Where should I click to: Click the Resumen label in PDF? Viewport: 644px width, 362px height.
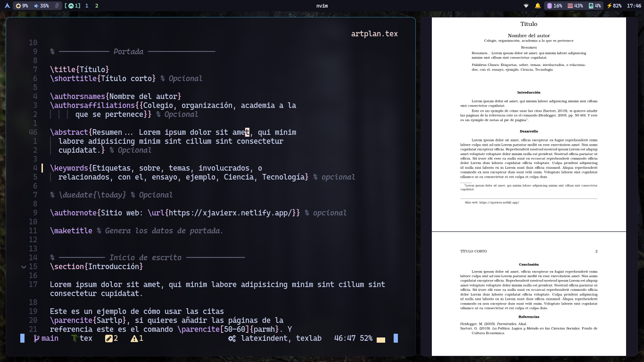(528, 48)
